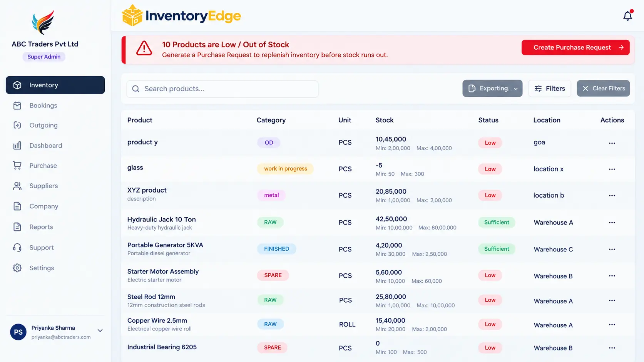The height and width of the screenshot is (362, 644).
Task: Click the ABC Traders company logo
Action: click(x=43, y=22)
